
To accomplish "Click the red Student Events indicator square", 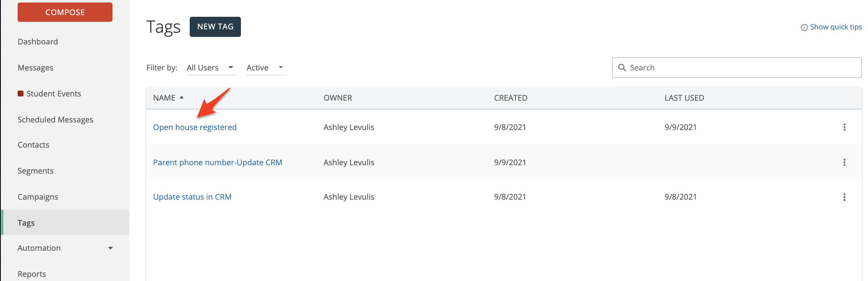I will 21,94.
